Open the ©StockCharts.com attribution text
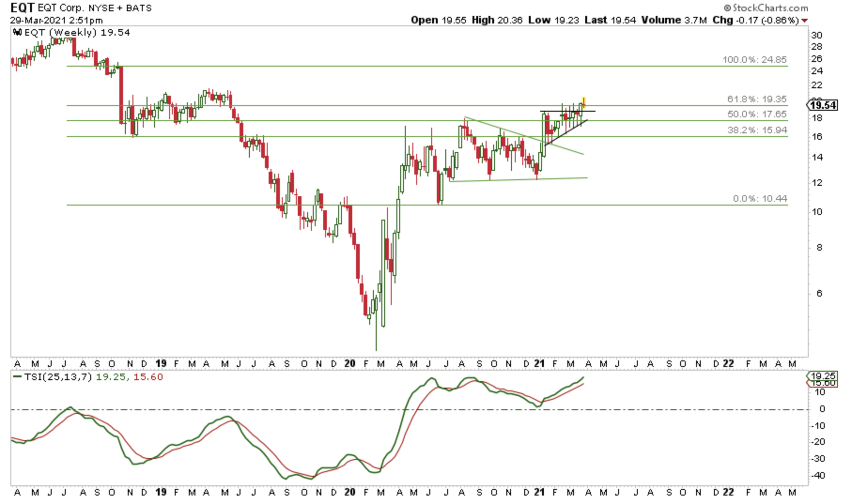 click(766, 8)
